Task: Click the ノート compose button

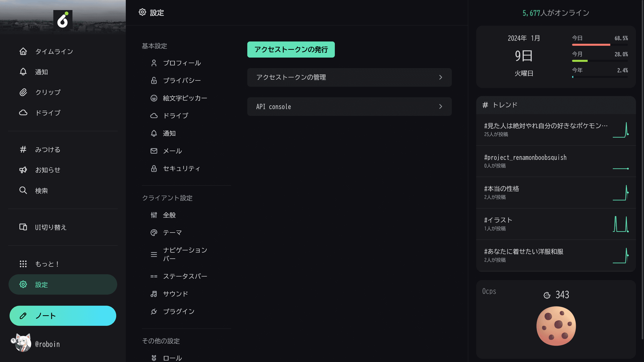Action: point(63,316)
